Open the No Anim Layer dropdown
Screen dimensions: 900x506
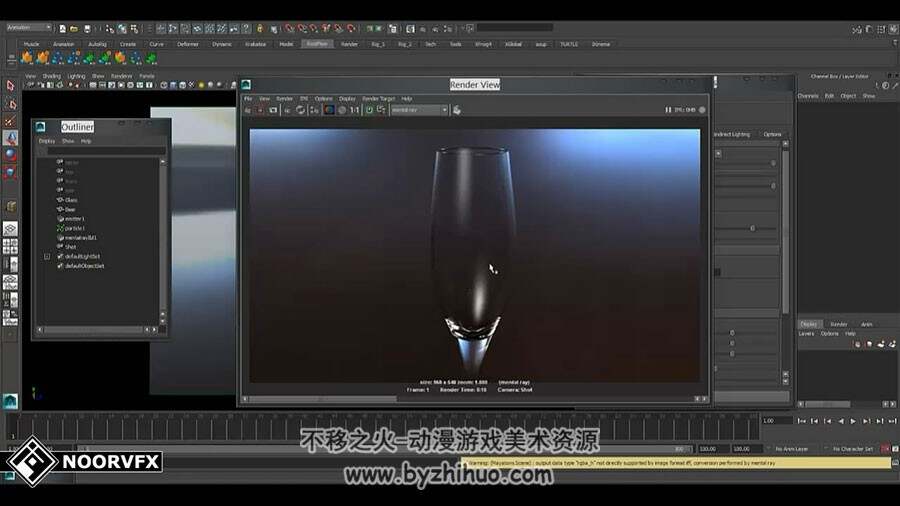click(x=791, y=449)
